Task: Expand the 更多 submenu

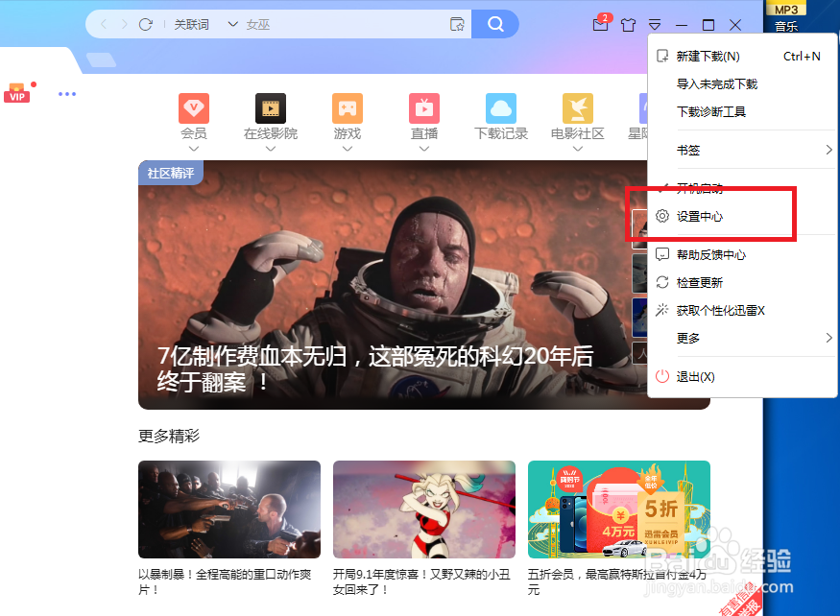Action: click(x=742, y=338)
